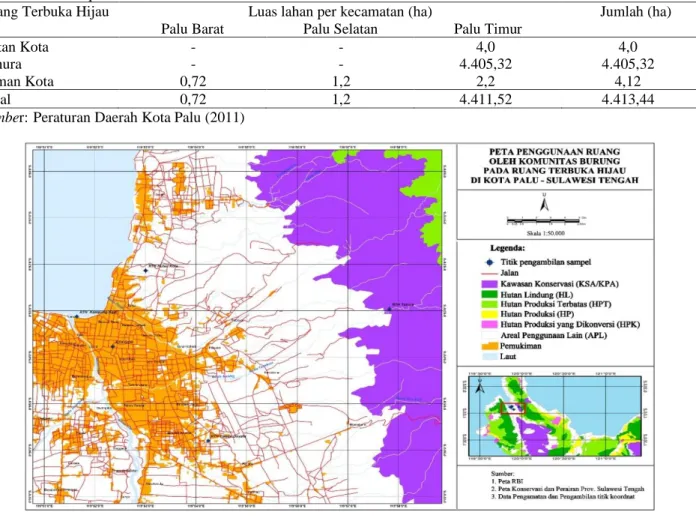Click '0,72' in the bottom total row
The height and width of the screenshot is (518, 696).
193,99
